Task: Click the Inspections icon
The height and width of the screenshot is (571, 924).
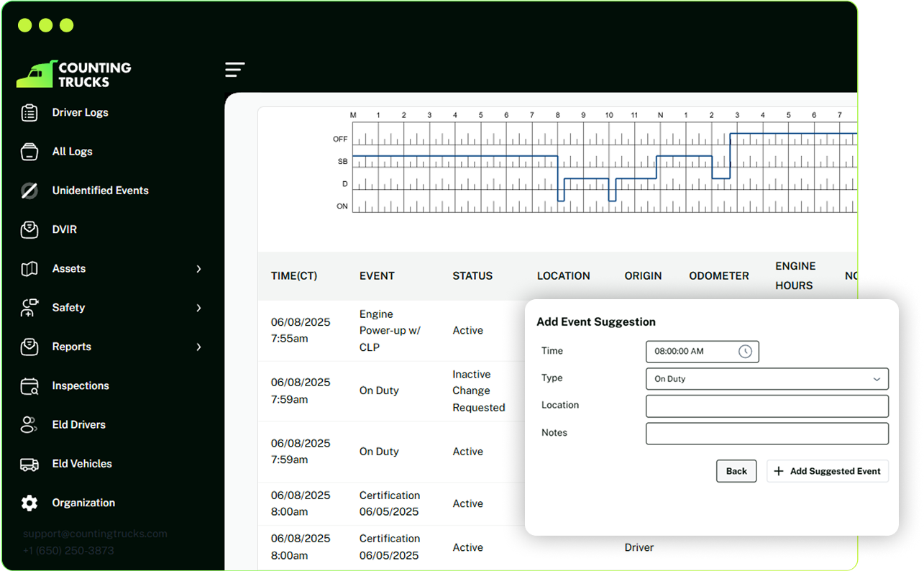Action: pos(29,386)
